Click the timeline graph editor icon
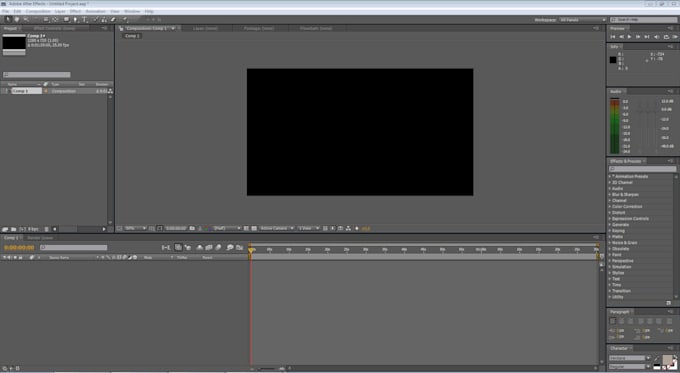 point(239,247)
